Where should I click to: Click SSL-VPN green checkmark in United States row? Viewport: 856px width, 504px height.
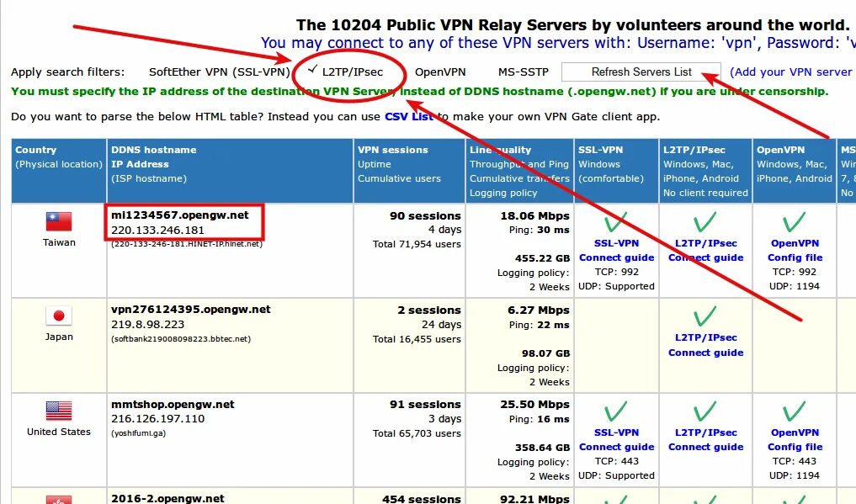click(616, 411)
